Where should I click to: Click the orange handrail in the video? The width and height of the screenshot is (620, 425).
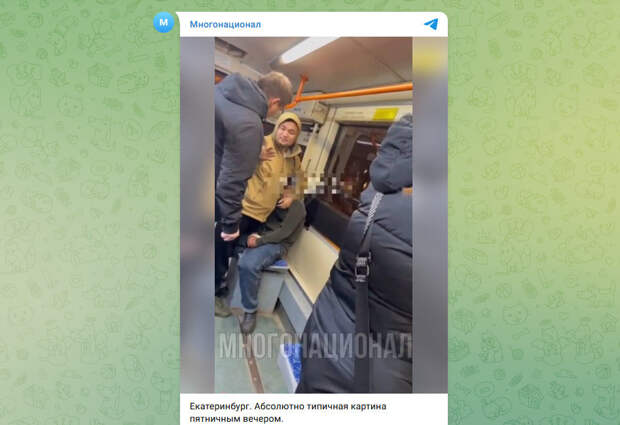(x=350, y=93)
